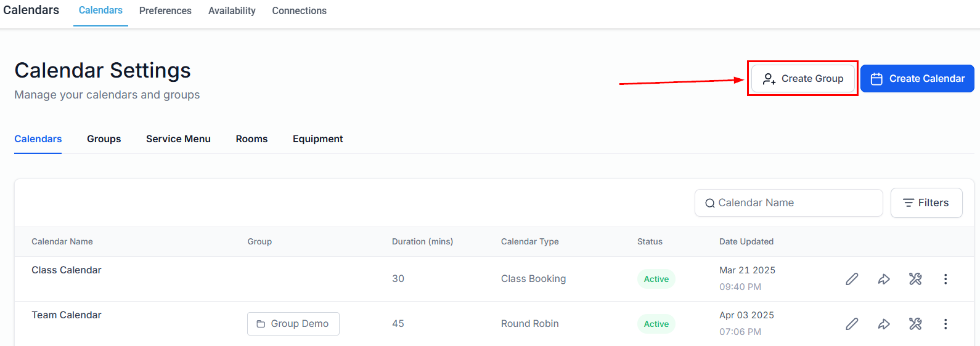Go to the Rooms tab
The height and width of the screenshot is (346, 980).
click(251, 139)
